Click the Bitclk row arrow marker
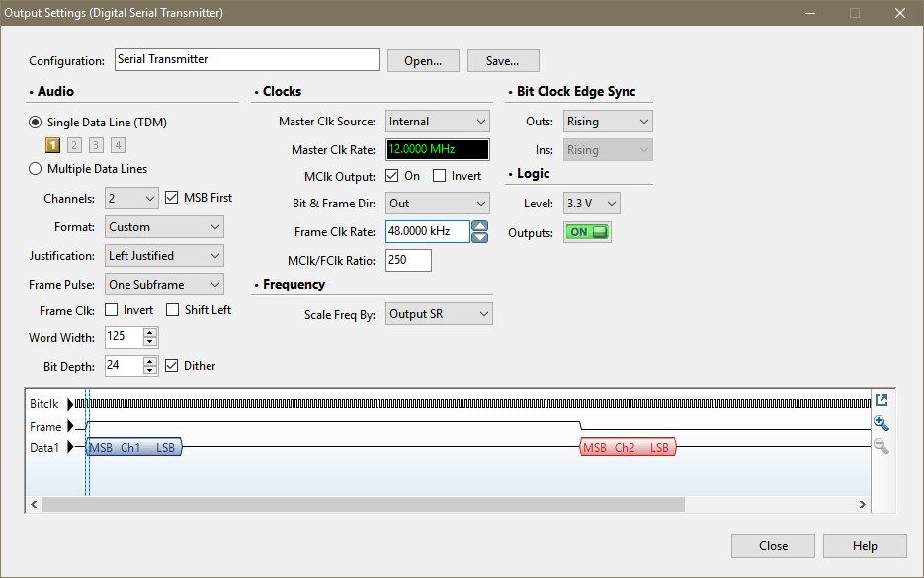The image size is (924, 578). click(70, 404)
